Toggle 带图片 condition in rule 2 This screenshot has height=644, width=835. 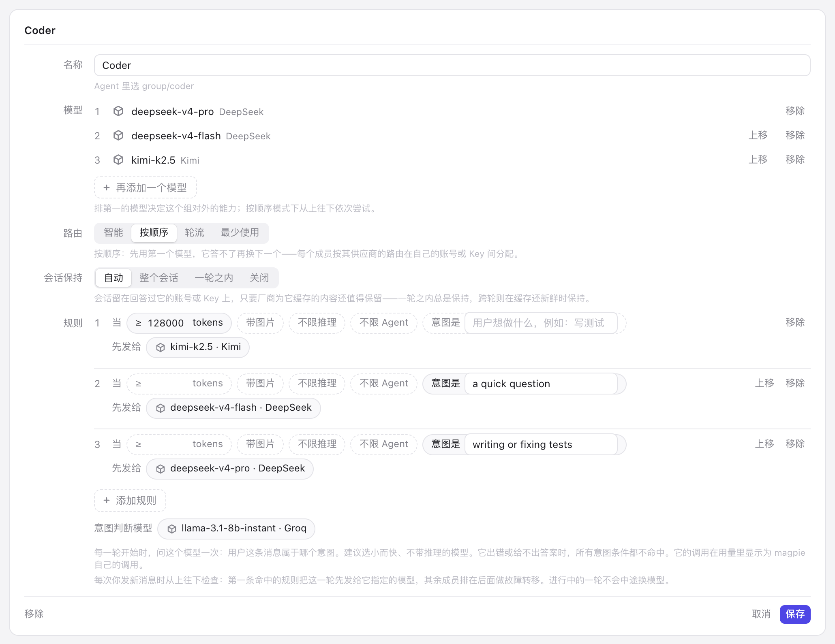coord(260,384)
